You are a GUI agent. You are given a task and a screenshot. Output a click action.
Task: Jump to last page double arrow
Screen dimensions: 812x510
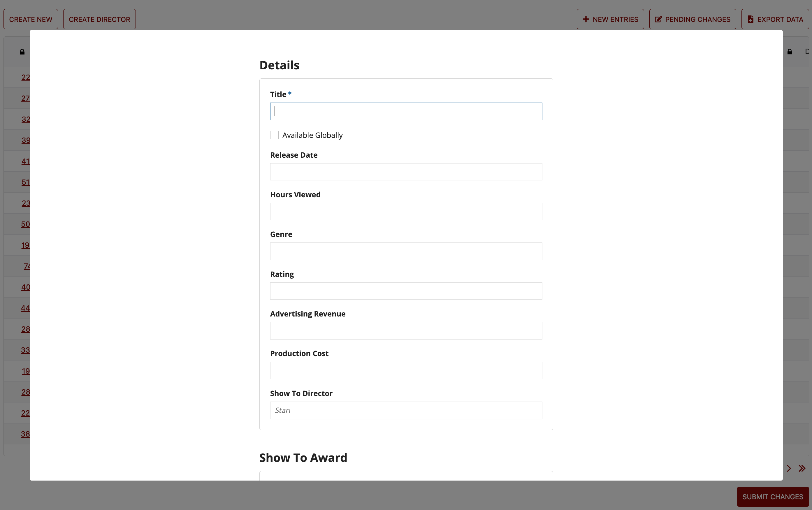(802, 468)
